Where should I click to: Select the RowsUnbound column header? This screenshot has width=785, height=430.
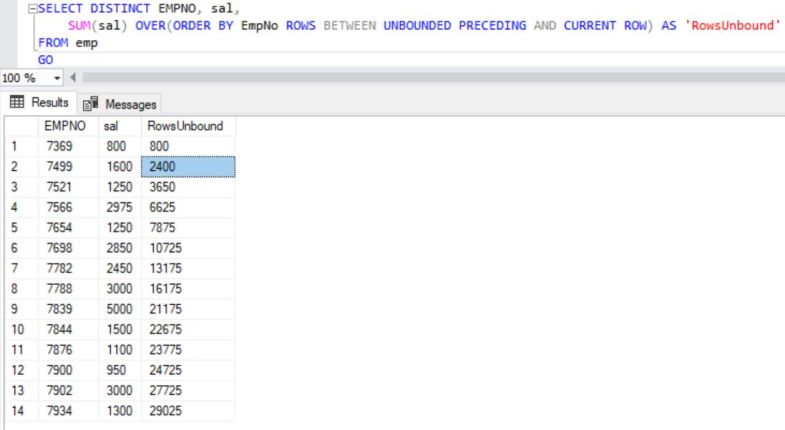pyautogui.click(x=177, y=127)
